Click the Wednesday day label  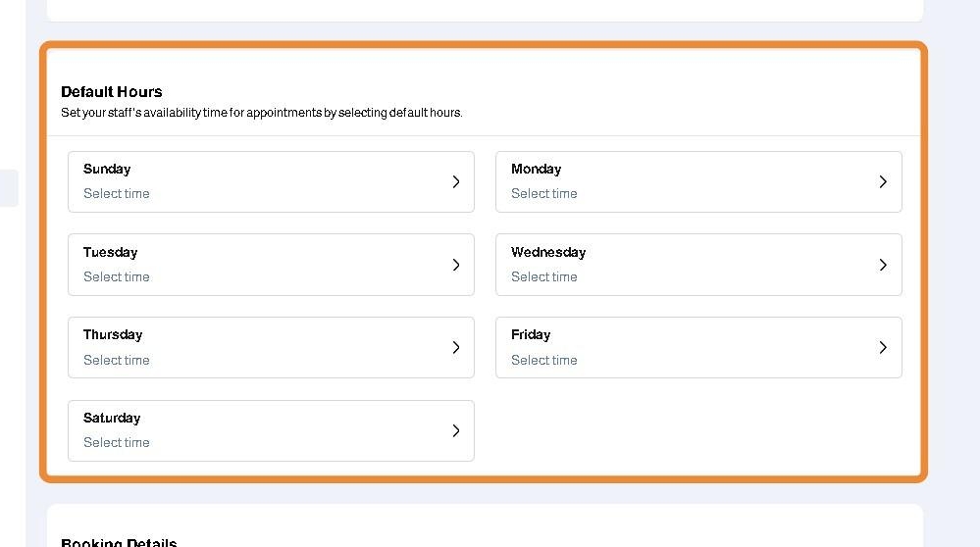(548, 252)
